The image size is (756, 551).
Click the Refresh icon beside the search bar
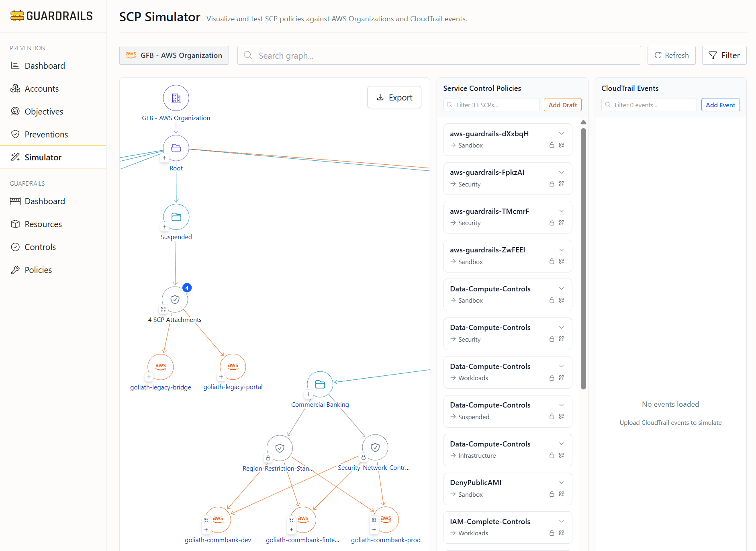(x=658, y=55)
